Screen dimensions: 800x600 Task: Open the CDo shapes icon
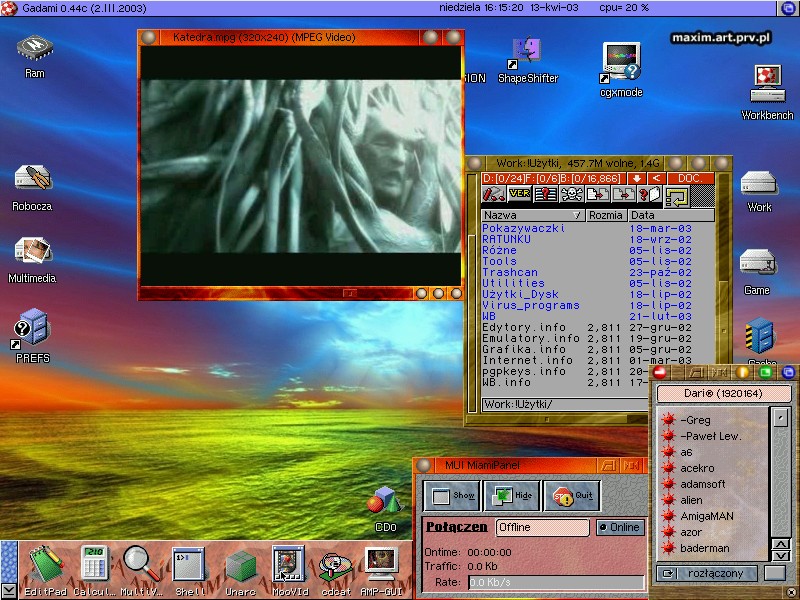pos(385,500)
